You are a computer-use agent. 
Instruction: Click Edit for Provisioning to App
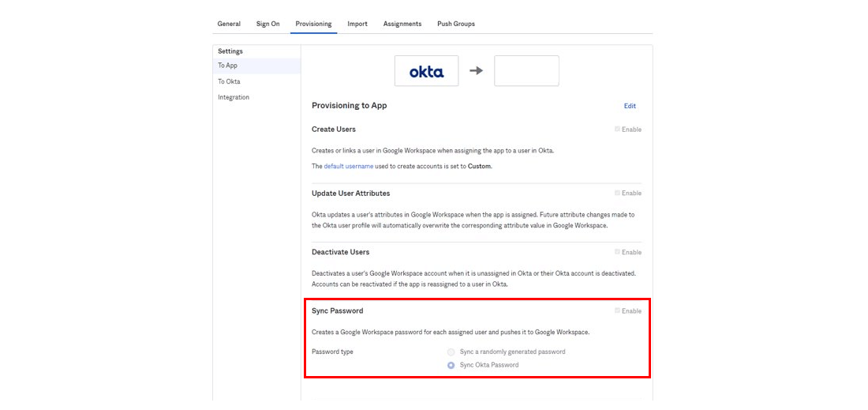630,106
